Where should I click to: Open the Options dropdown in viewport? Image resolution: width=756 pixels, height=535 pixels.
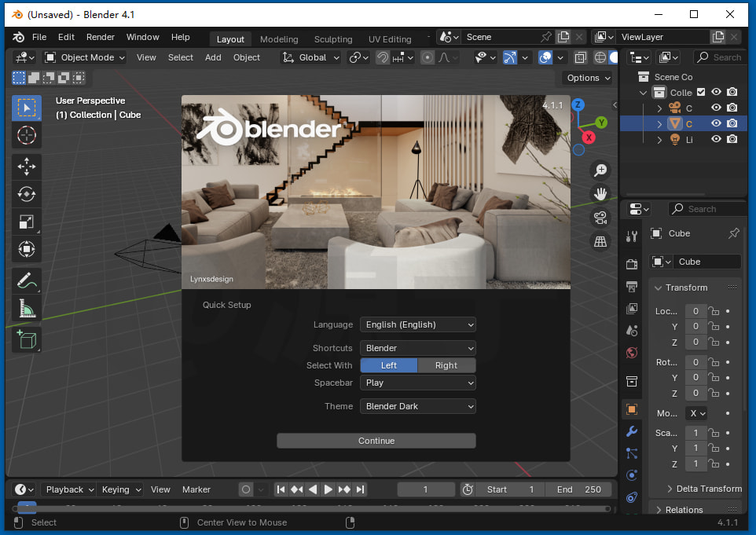(588, 78)
